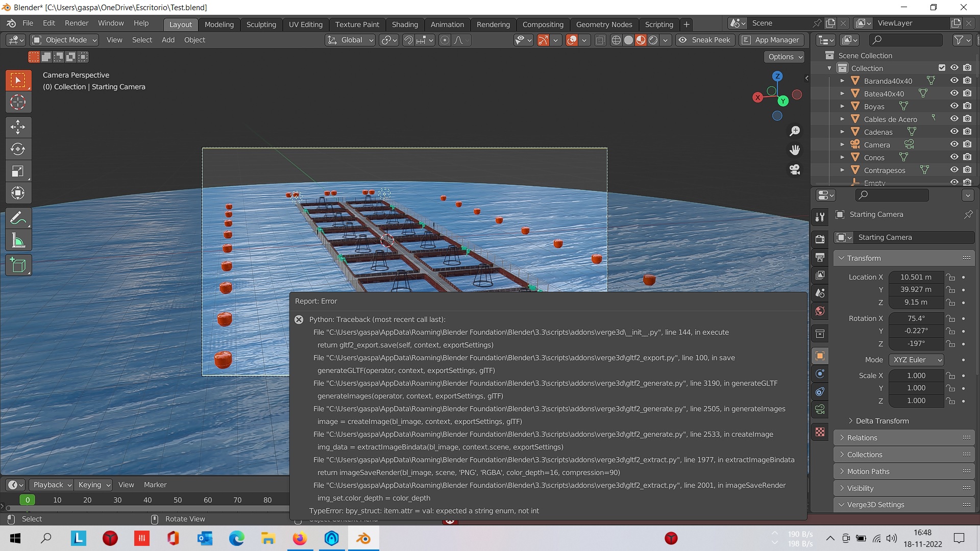The image size is (980, 551).
Task: Disable Camera object in renders
Action: click(x=967, y=144)
